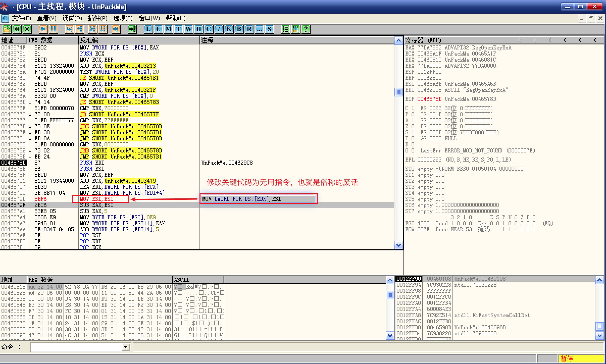
Task: Expand the command box dropdown arrow
Action: (x=125, y=347)
